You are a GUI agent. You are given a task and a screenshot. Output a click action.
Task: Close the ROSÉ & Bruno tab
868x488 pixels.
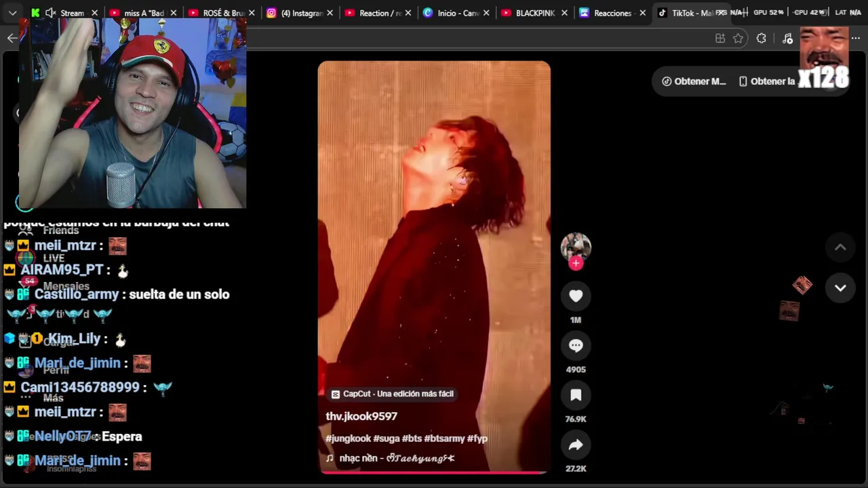(x=252, y=13)
